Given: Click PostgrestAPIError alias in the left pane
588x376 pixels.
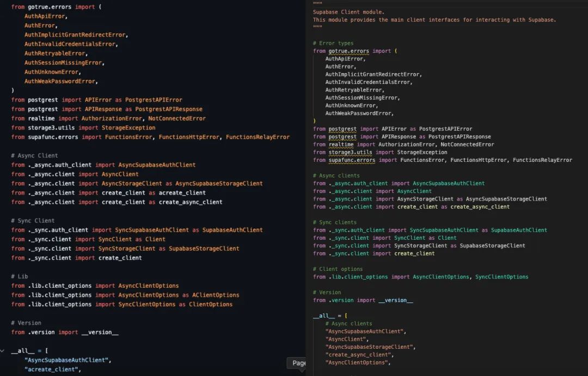Looking at the screenshot, I should [154, 100].
